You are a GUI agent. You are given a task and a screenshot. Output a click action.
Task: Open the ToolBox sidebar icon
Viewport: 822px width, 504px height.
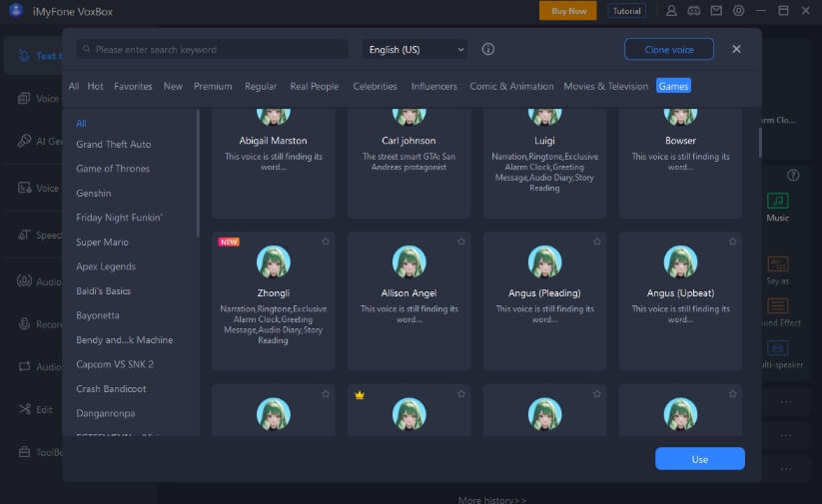click(24, 452)
